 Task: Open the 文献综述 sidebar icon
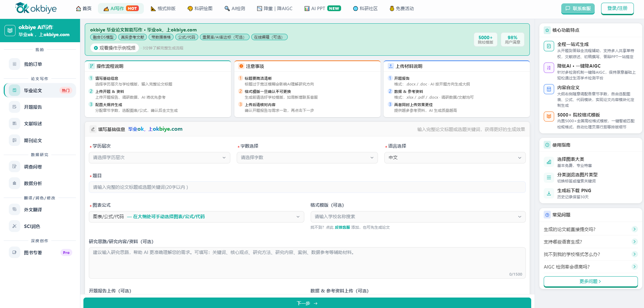(15, 124)
